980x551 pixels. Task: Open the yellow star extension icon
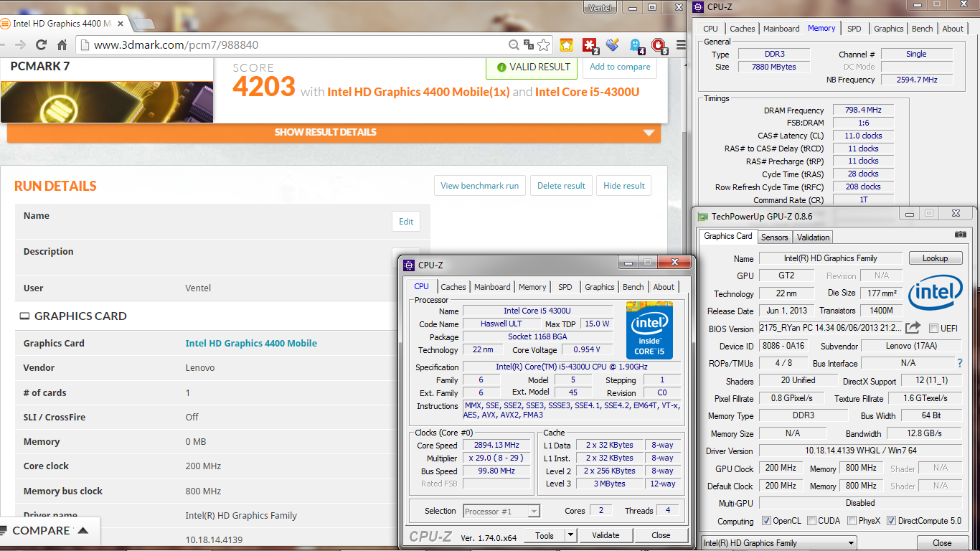(x=567, y=45)
